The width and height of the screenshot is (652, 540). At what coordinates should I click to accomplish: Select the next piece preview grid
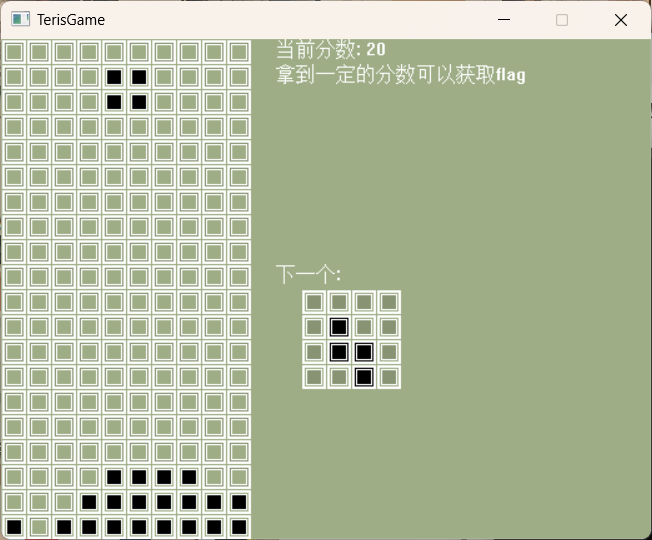point(351,339)
